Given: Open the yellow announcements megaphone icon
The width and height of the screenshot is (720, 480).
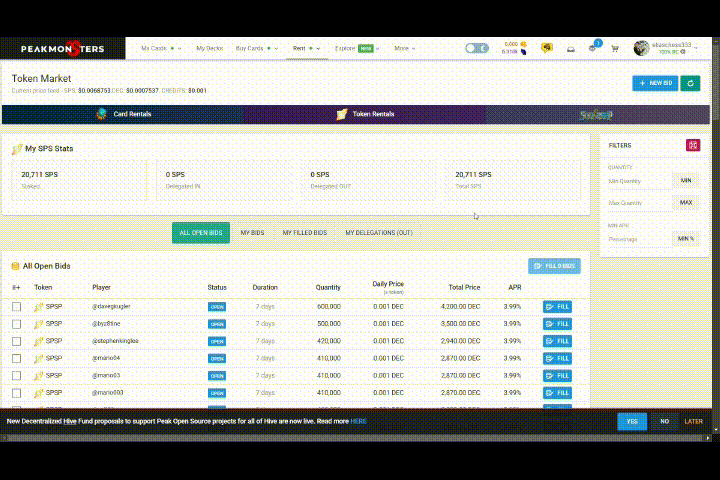Looking at the screenshot, I should [x=546, y=48].
